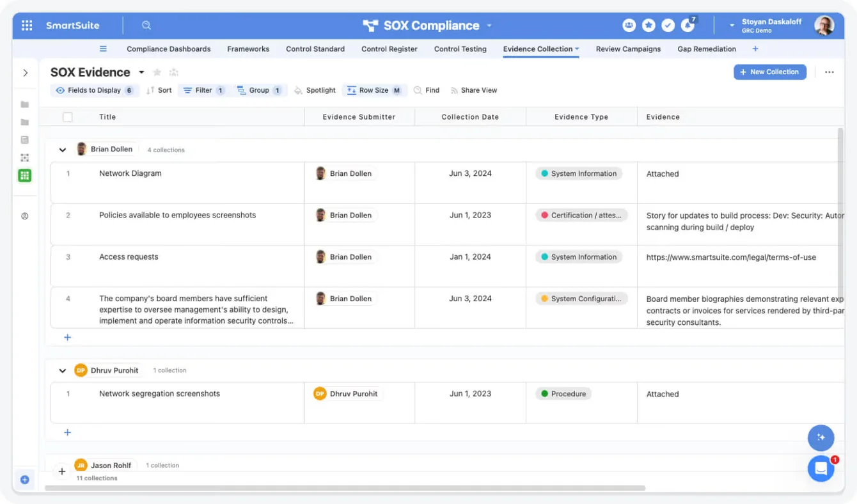Click the Sort toolbar option
The width and height of the screenshot is (857, 504).
point(159,91)
